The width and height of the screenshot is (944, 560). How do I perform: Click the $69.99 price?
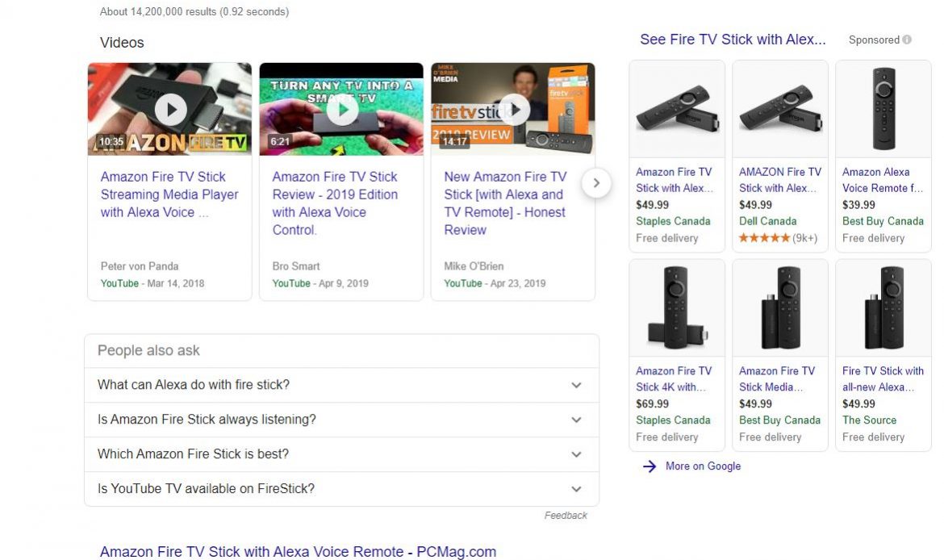(x=652, y=403)
